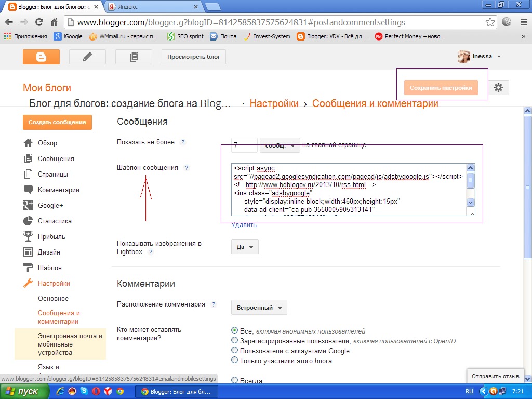Click Просмотреть блог button
This screenshot has width=532, height=399.
[194, 57]
